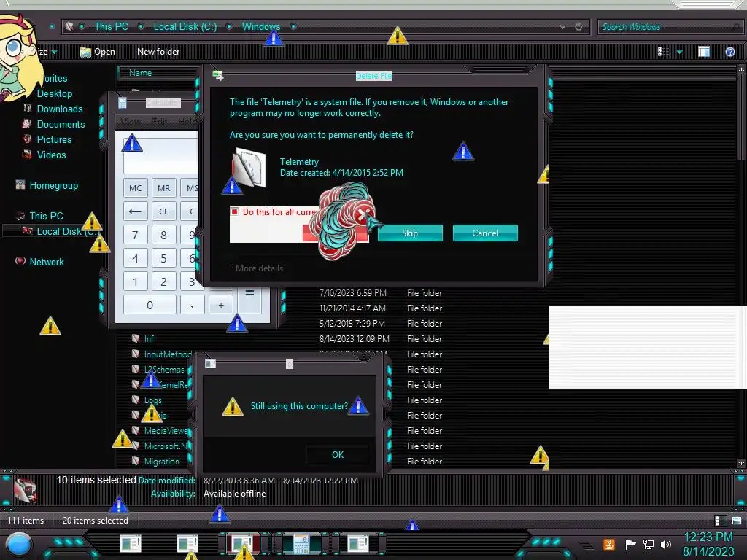Open the address bar history dropdown arrow
The width and height of the screenshot is (747, 560).
click(562, 27)
